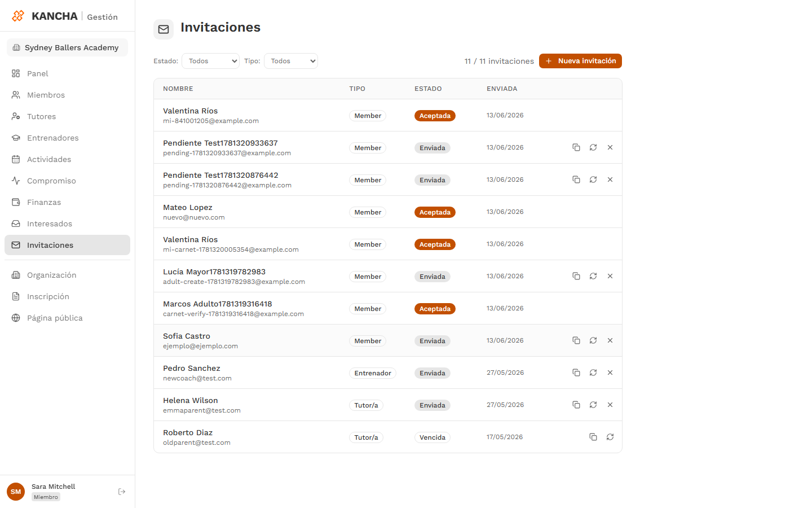Click email oldparent@test.com
Image resolution: width=812 pixels, height=508 pixels.
pyautogui.click(x=197, y=443)
